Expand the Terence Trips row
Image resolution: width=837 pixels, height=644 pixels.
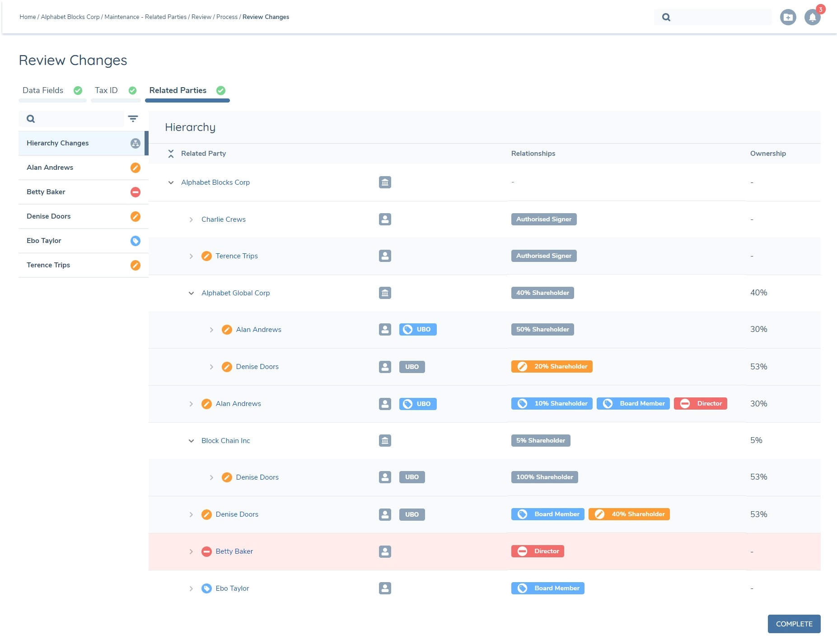tap(191, 256)
